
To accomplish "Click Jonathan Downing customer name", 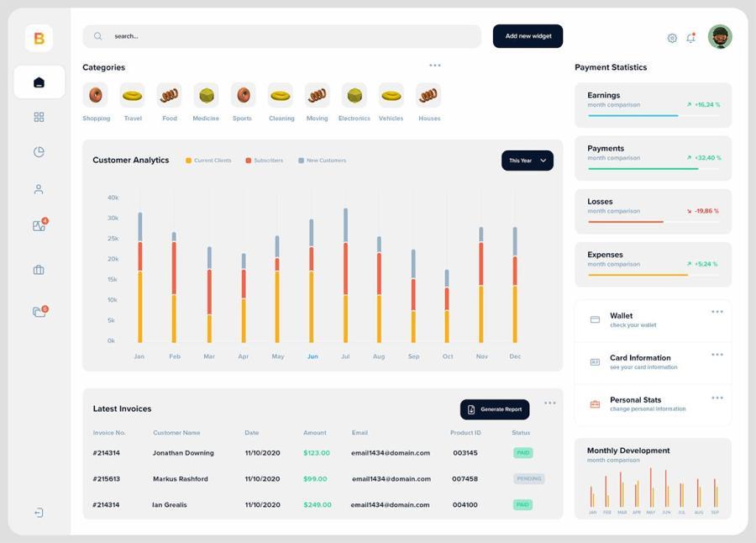I will tap(183, 453).
